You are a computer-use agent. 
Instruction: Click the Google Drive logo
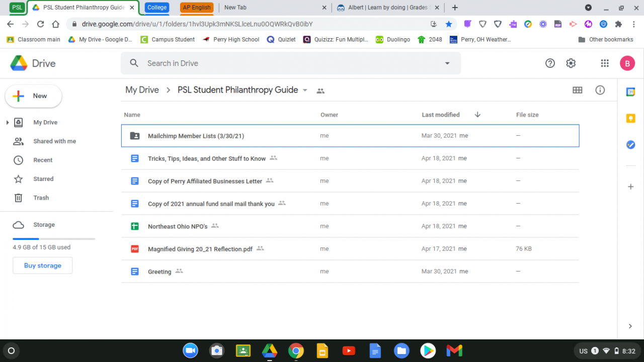(x=33, y=63)
